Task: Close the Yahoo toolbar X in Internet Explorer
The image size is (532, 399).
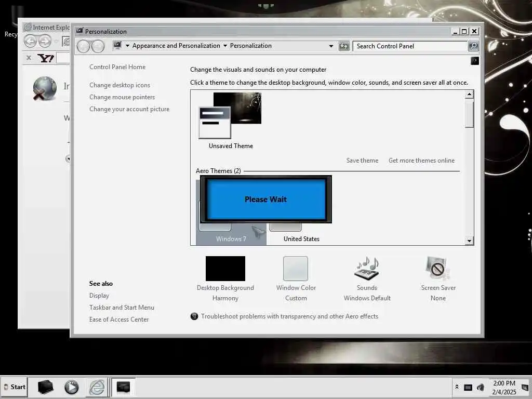Action: 29,58
